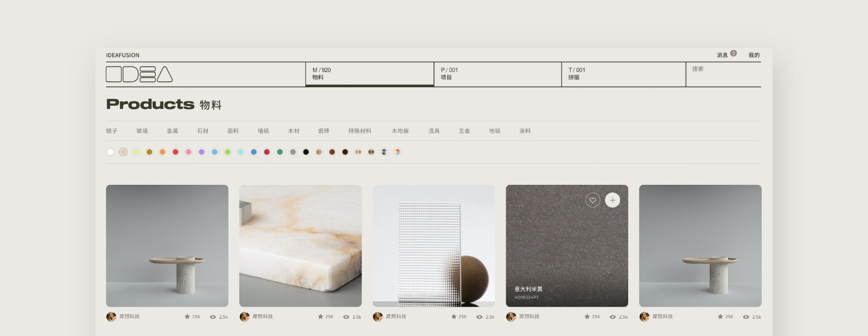Image resolution: width=868 pixels, height=336 pixels.
Task: Filter by the 涂料 category
Action: (x=525, y=131)
